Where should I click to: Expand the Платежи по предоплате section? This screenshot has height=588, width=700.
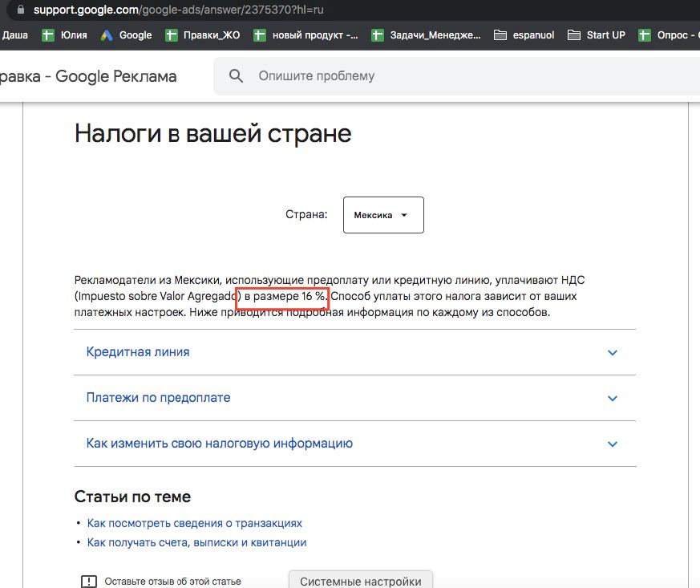tap(355, 398)
